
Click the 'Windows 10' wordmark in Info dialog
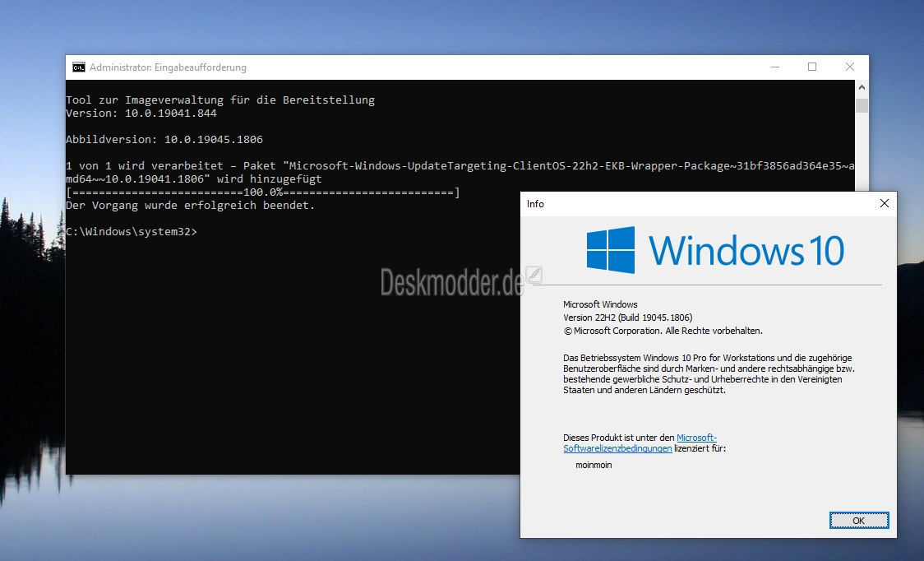click(746, 251)
